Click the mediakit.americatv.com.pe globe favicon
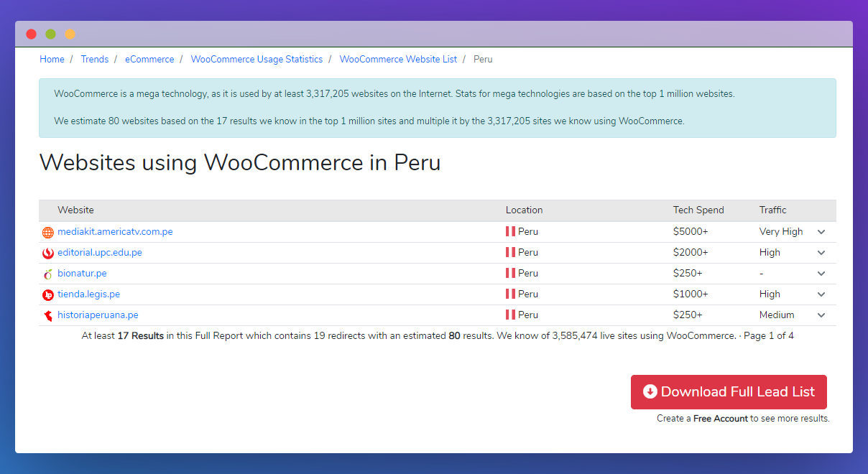The height and width of the screenshot is (474, 868). click(x=48, y=233)
